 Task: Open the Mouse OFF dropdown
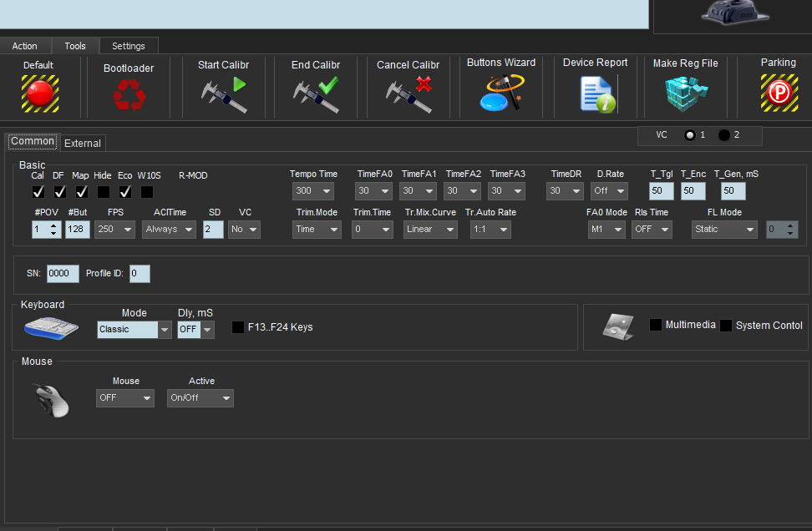125,398
